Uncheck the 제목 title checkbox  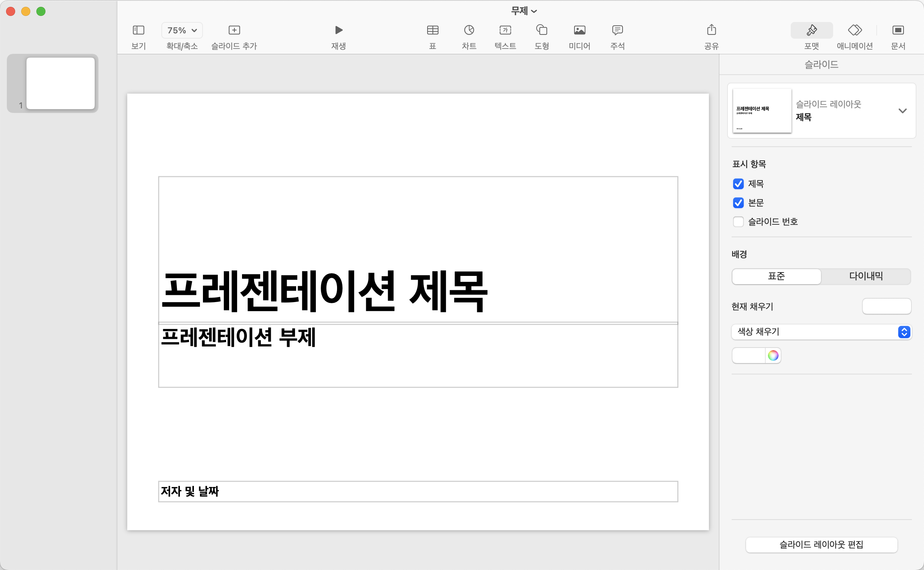click(738, 184)
